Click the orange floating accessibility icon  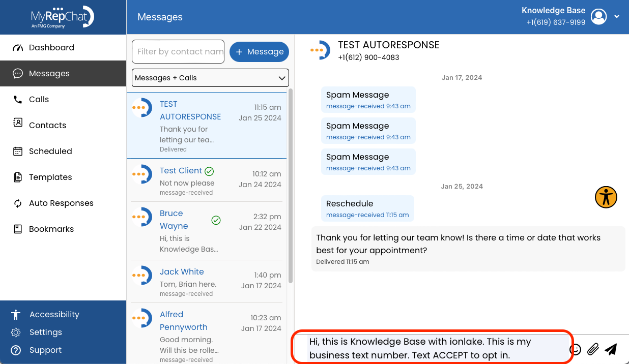click(606, 197)
